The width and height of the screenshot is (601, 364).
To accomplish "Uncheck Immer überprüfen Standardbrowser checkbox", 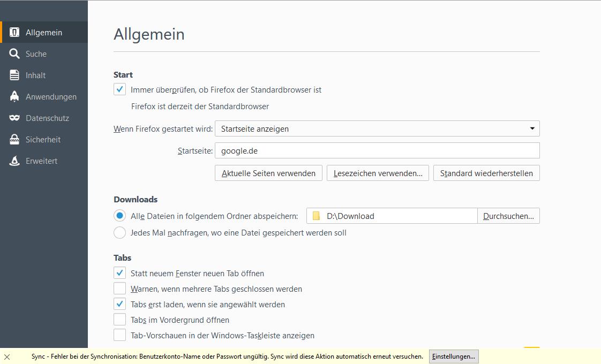I will (119, 90).
